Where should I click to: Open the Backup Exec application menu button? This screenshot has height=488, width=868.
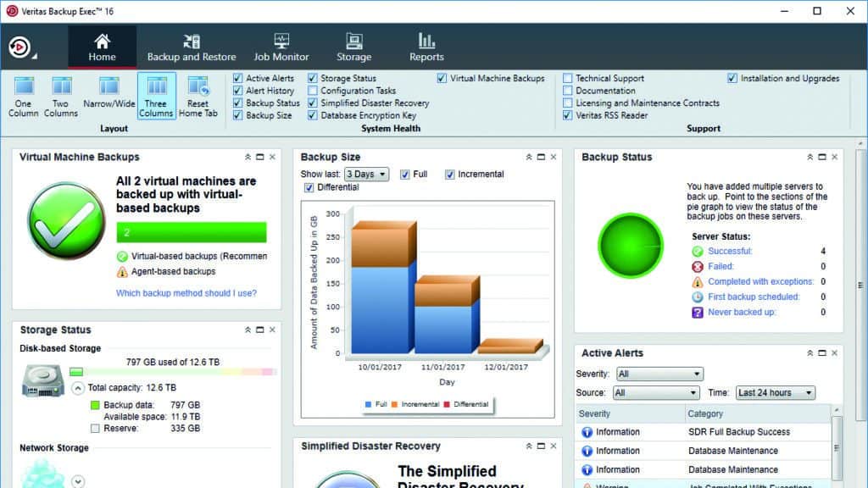21,47
